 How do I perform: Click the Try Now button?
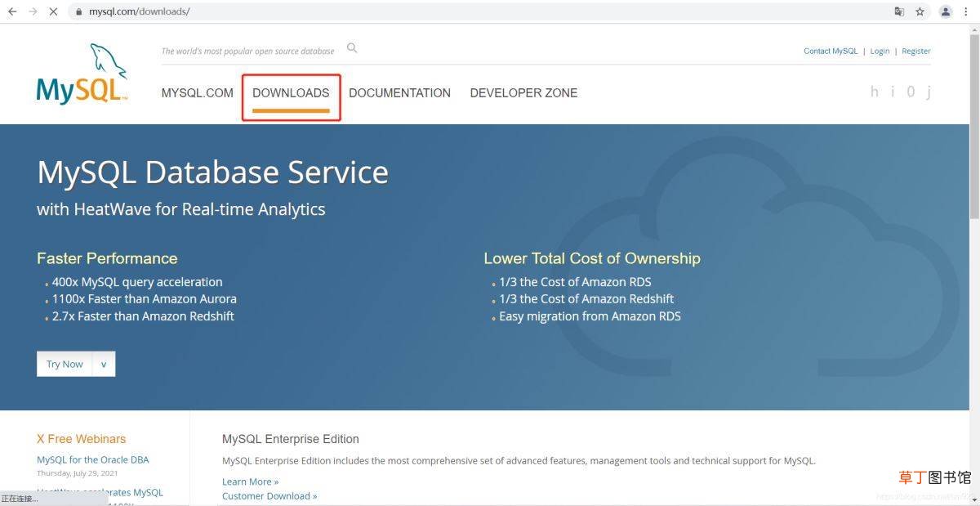click(x=65, y=364)
